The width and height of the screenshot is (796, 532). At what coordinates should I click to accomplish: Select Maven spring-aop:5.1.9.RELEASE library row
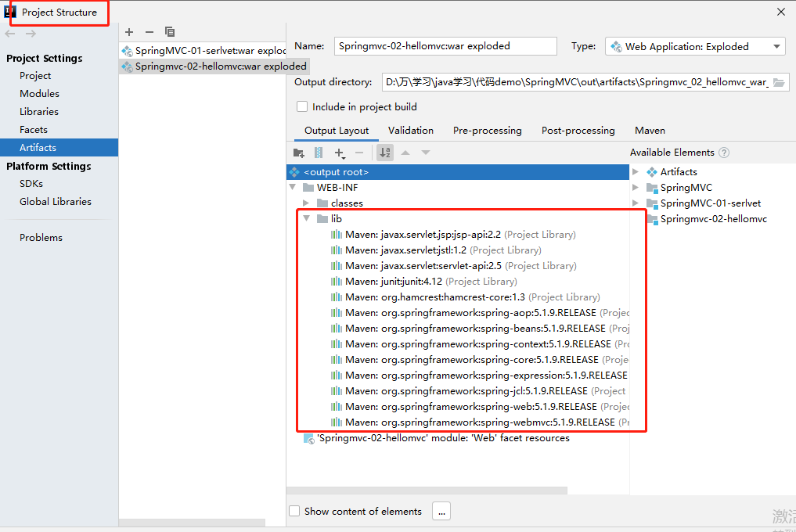point(480,313)
